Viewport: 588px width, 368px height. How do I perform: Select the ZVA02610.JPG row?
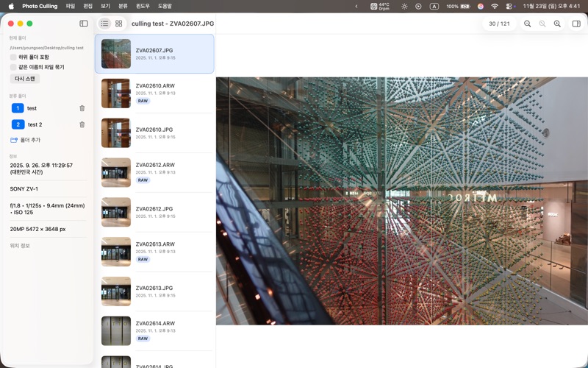click(154, 133)
